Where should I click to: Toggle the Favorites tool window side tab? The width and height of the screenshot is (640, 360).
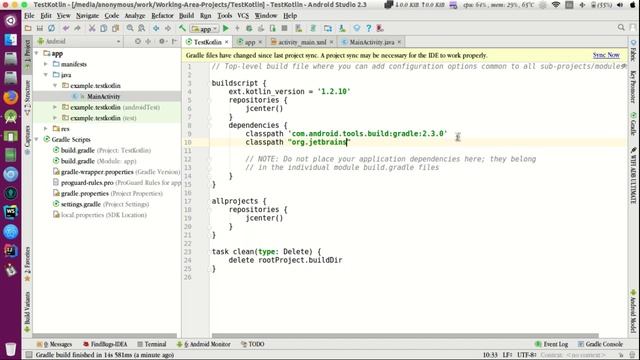pos(27,264)
